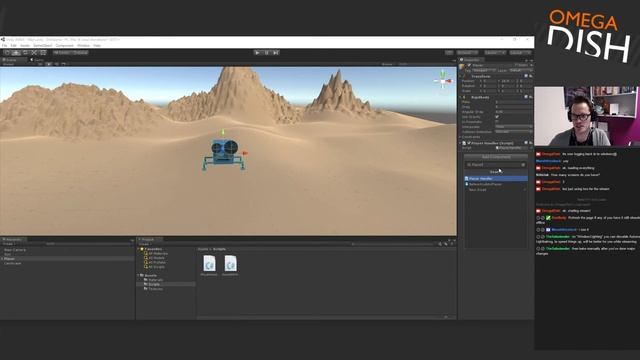Collapse the Player Handler script component

tap(460, 143)
